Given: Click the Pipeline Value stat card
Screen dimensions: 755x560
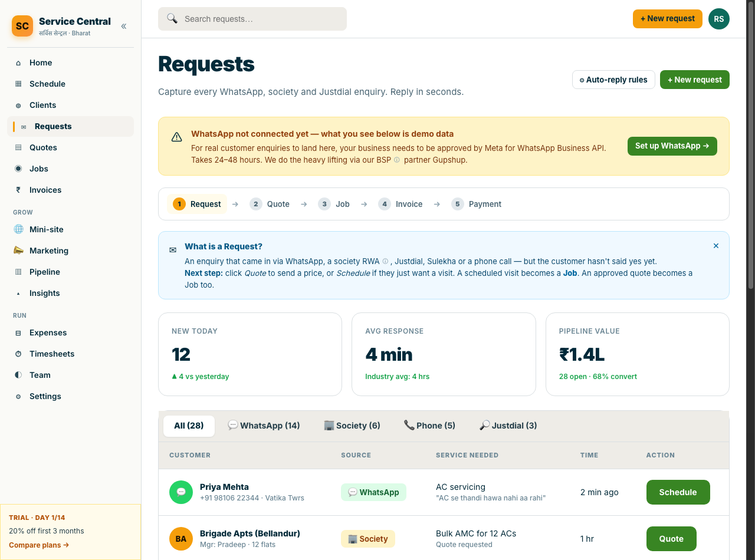Looking at the screenshot, I should pos(638,354).
